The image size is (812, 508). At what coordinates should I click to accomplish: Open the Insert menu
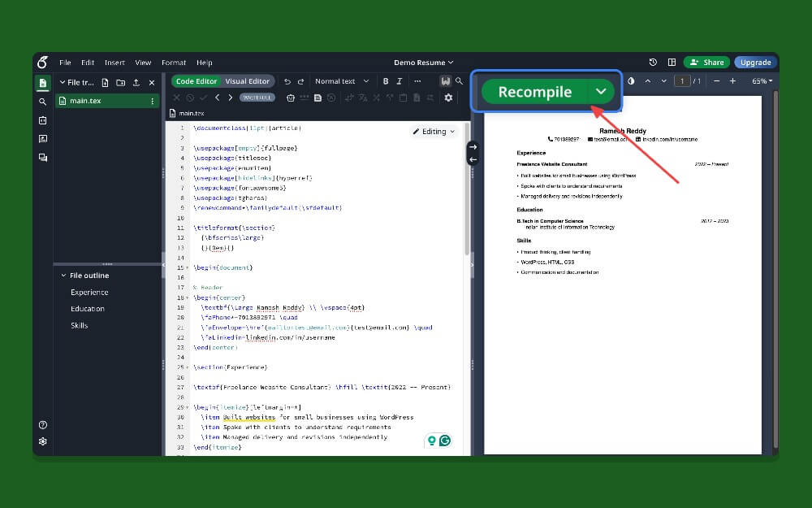tap(114, 62)
